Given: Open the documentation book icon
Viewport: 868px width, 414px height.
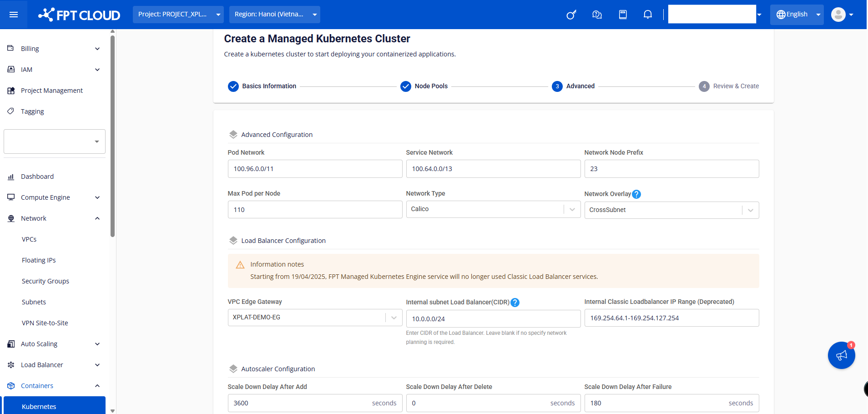Looking at the screenshot, I should pos(623,15).
